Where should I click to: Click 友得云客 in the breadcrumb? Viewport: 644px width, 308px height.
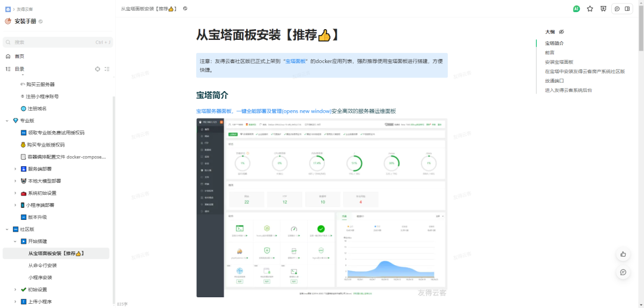point(24,8)
